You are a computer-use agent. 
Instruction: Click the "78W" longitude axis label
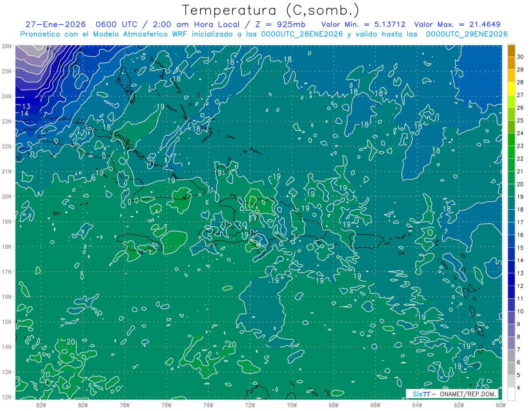click(125, 405)
